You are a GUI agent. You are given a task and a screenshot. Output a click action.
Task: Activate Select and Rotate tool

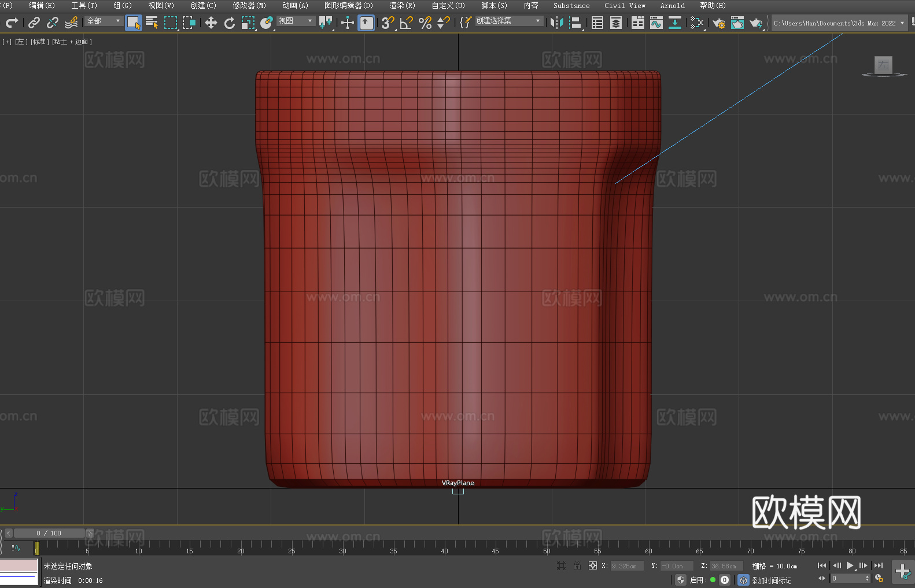click(230, 23)
